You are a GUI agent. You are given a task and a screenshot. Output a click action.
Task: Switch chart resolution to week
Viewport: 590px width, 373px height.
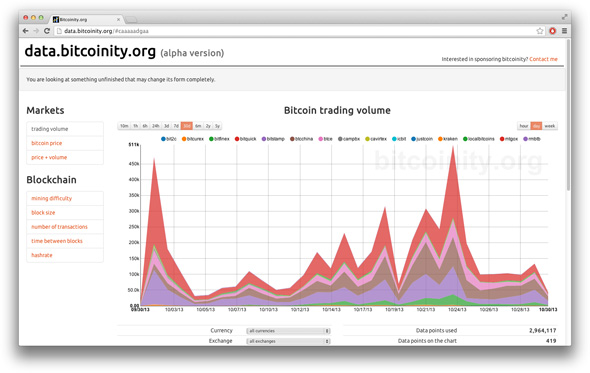tap(550, 126)
